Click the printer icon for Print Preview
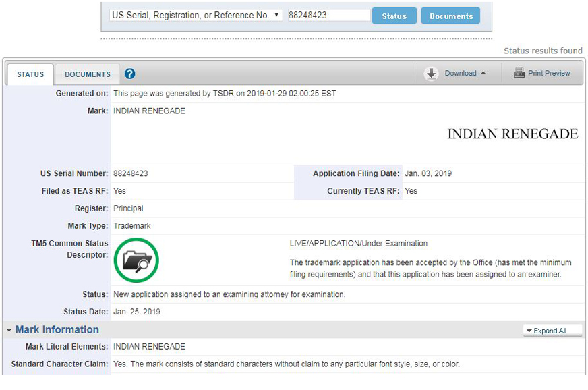Screen dimensions: 588x390 click(519, 73)
